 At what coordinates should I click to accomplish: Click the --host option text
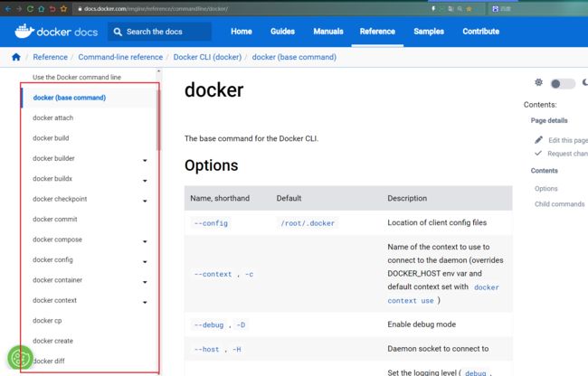coord(206,350)
